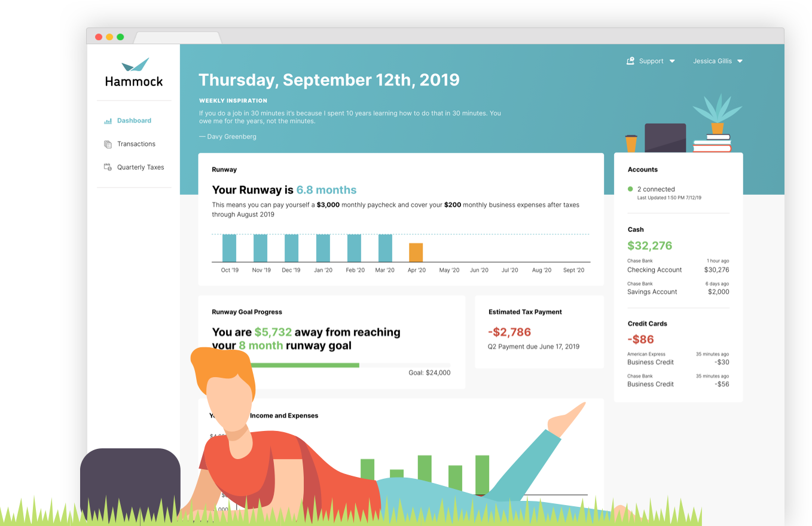This screenshot has height=526, width=812.
Task: Click the orange Apr '20 runway bar
Action: pyautogui.click(x=416, y=252)
